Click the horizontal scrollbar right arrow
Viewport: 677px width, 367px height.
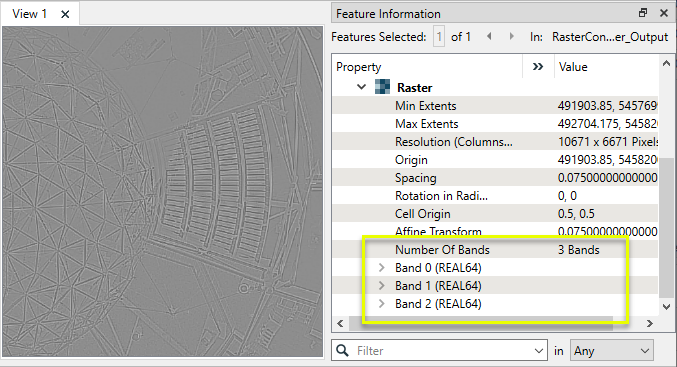pyautogui.click(x=650, y=323)
